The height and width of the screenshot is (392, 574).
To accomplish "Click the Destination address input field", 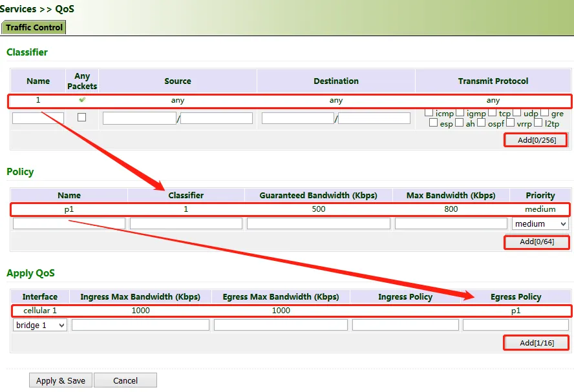I will [298, 118].
